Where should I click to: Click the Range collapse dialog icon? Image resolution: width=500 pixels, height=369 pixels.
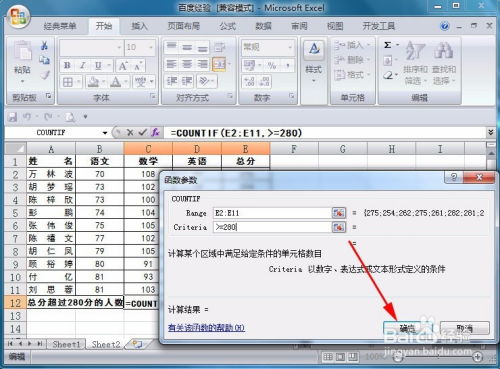coord(339,213)
